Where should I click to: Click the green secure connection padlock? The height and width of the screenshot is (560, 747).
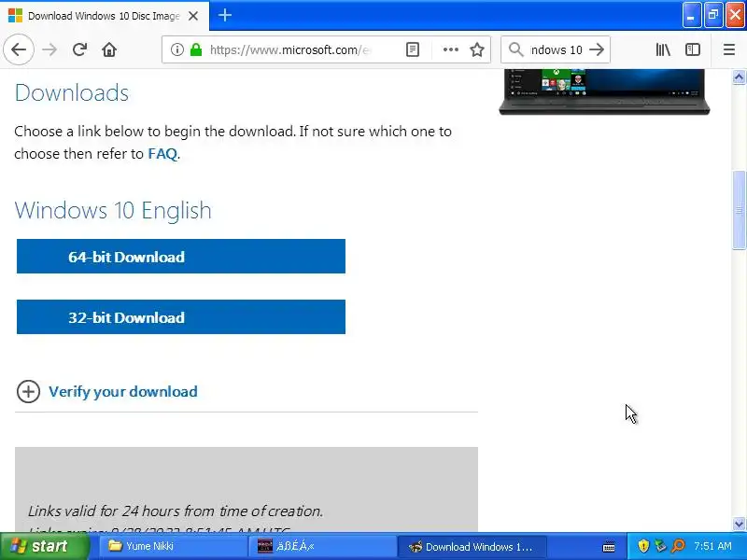[x=196, y=49]
